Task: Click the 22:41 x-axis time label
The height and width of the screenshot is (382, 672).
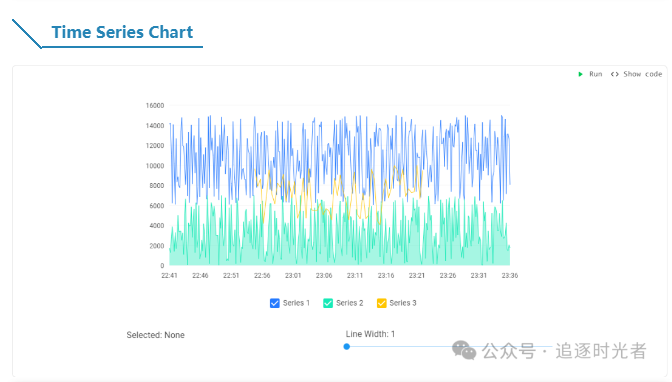Action: pyautogui.click(x=169, y=276)
